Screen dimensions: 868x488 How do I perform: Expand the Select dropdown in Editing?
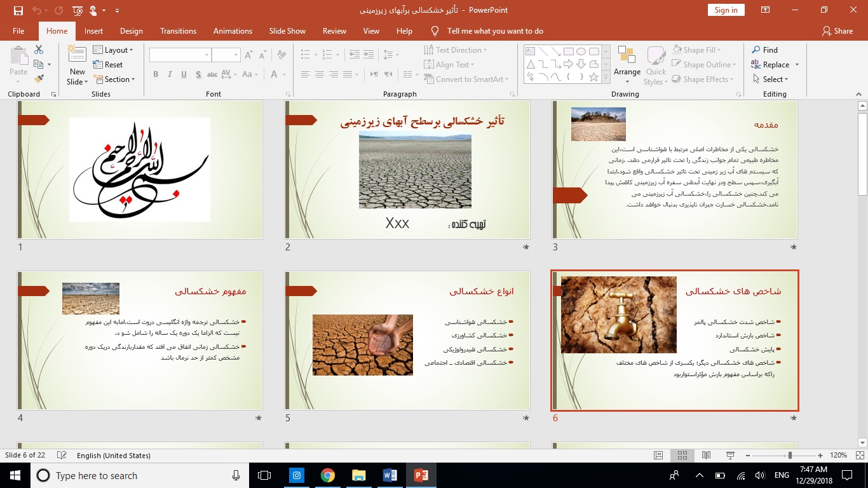771,79
